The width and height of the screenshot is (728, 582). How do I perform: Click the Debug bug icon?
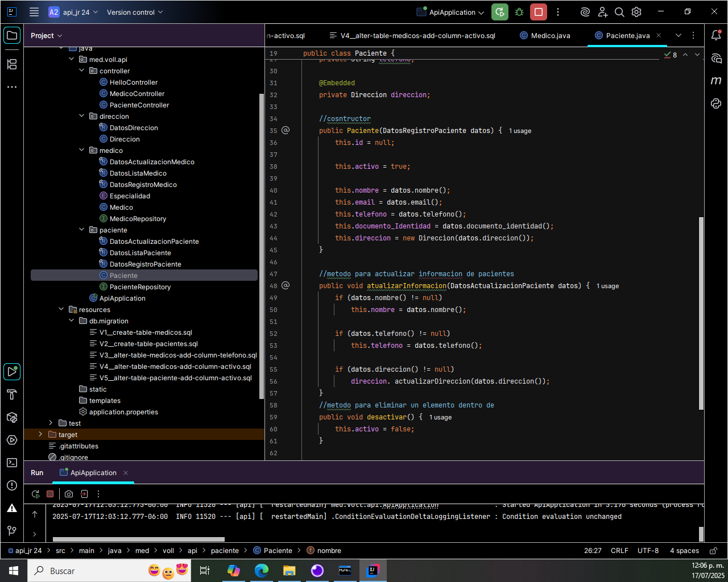(519, 12)
